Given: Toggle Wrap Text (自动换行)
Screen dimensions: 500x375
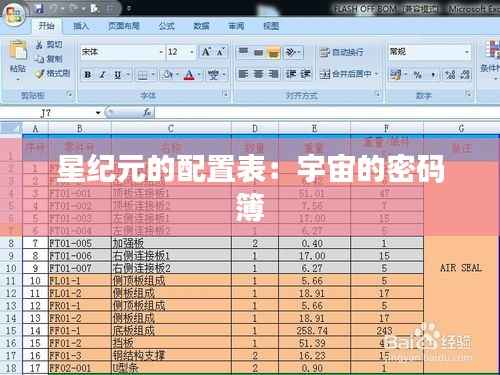Looking at the screenshot, I should click(x=342, y=52).
